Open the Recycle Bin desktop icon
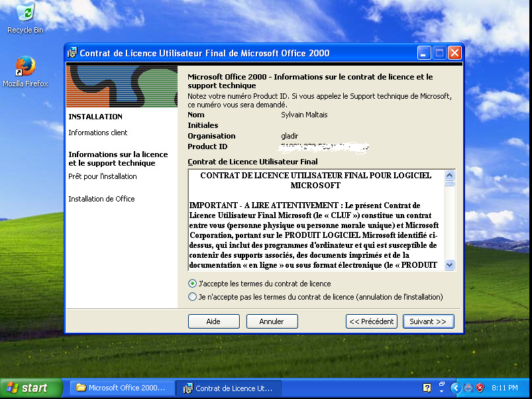532x399 pixels. coord(25,18)
